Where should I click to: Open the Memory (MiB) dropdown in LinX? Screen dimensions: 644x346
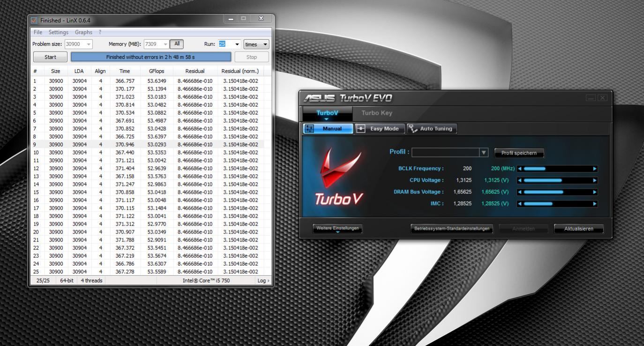165,44
